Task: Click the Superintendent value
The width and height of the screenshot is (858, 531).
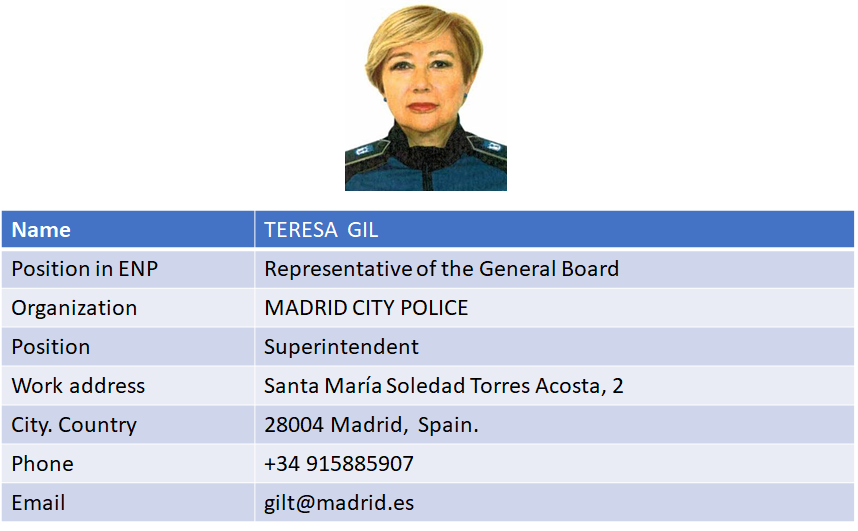Action: [341, 347]
